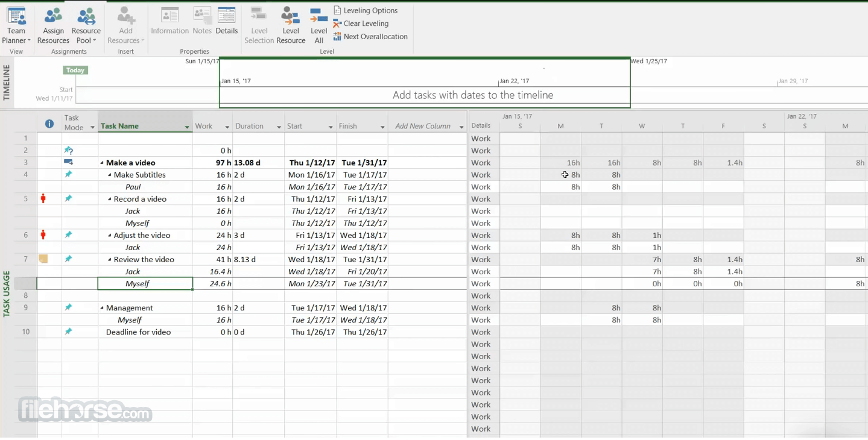868x440 pixels.
Task: Select the Myself row under Review the video
Action: [x=145, y=283]
